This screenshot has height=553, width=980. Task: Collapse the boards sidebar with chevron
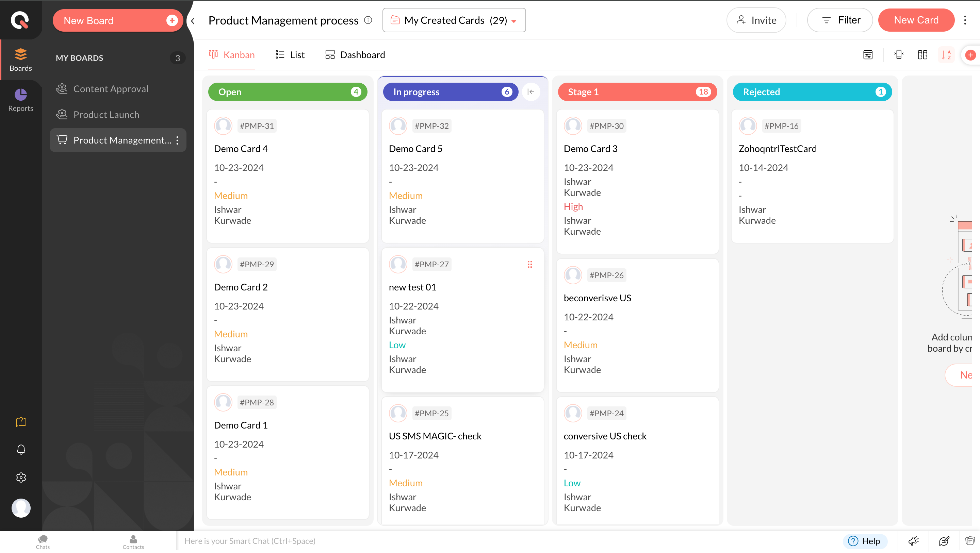pos(193,21)
